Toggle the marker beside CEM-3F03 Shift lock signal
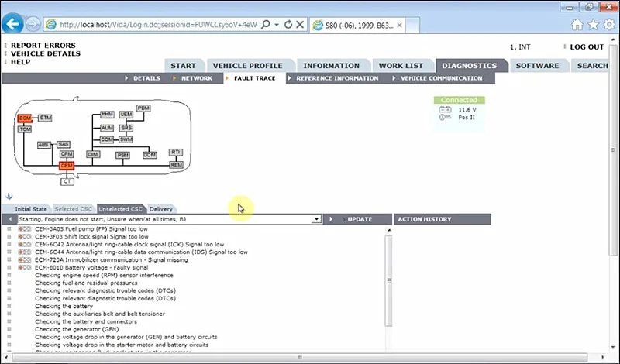Screen dimensions: 620x364 (x=9, y=236)
